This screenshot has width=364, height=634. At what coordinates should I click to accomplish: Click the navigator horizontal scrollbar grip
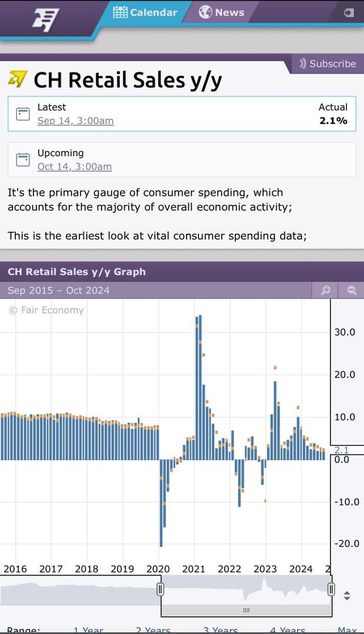click(x=246, y=610)
